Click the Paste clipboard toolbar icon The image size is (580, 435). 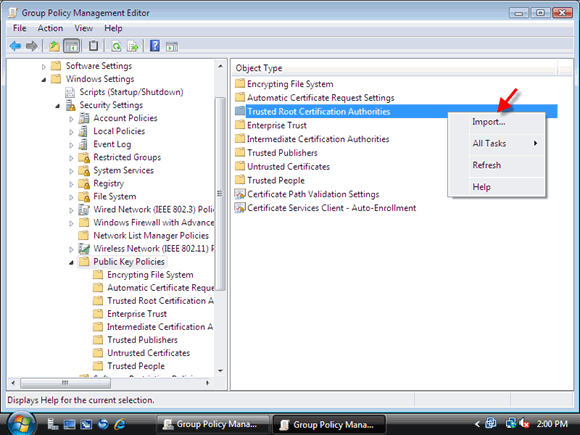pos(93,46)
